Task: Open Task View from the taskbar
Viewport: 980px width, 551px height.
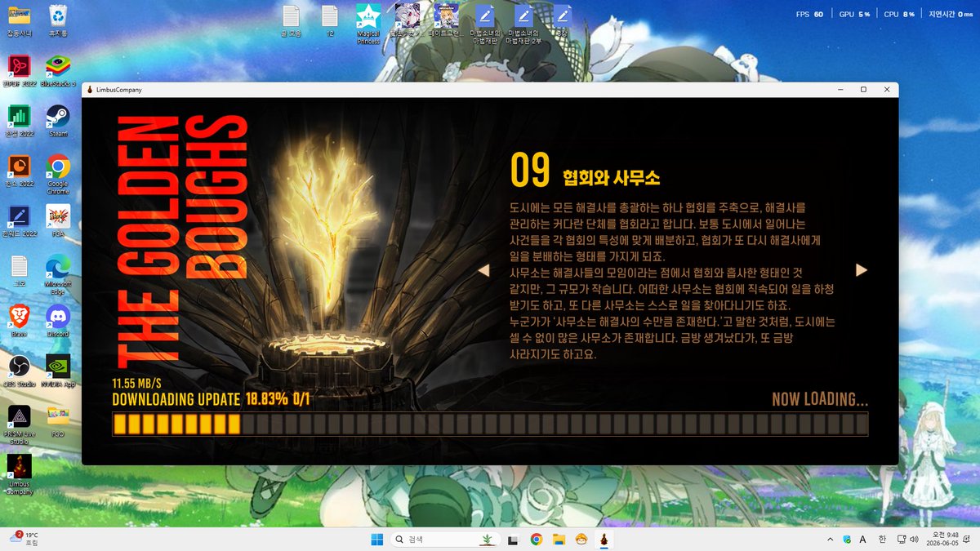Action: tap(514, 539)
